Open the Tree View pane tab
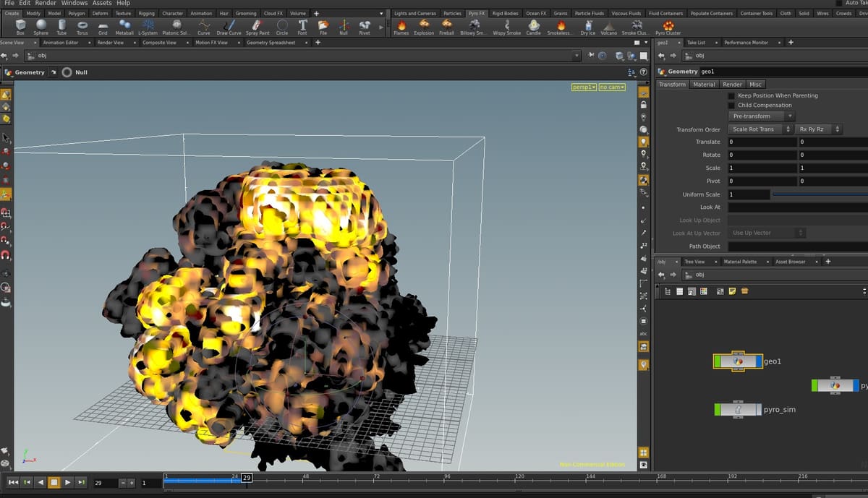Screen dimensions: 868x498 click(x=694, y=262)
